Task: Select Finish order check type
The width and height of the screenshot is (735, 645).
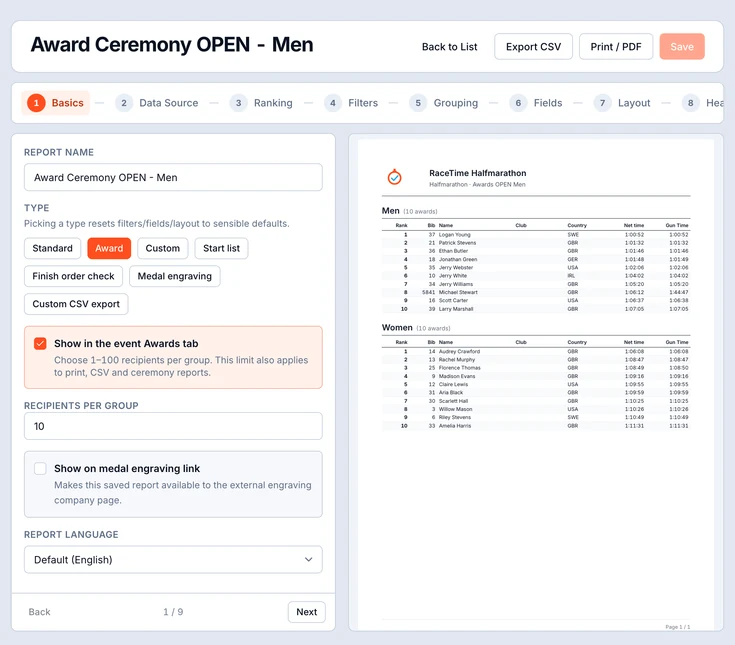Action: click(73, 276)
